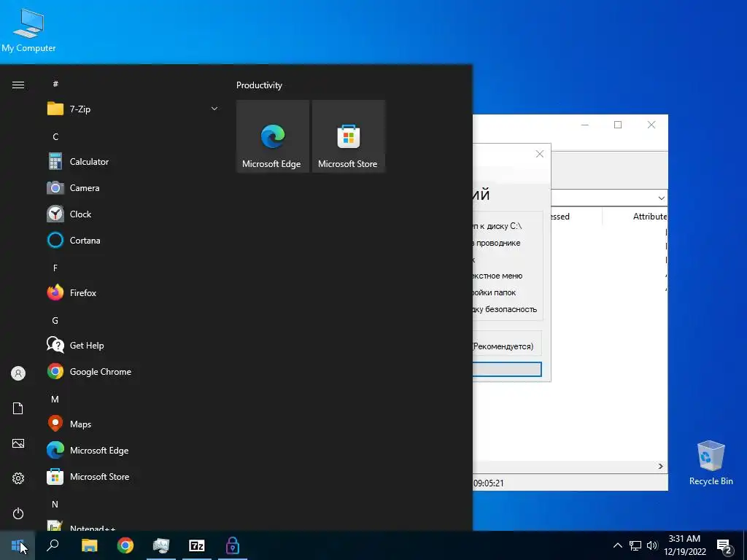The width and height of the screenshot is (747, 560).
Task: Open My Computer desktop icon
Action: pyautogui.click(x=28, y=29)
